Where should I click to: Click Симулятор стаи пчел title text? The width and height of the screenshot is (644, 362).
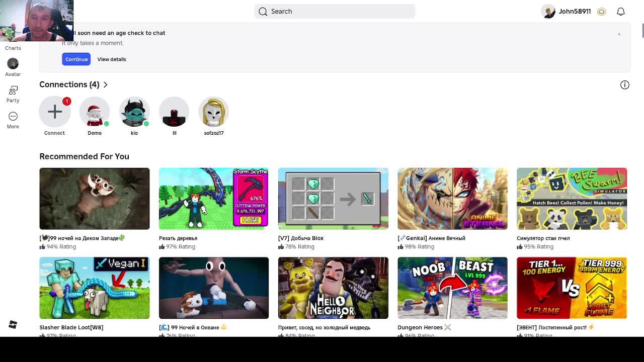543,238
